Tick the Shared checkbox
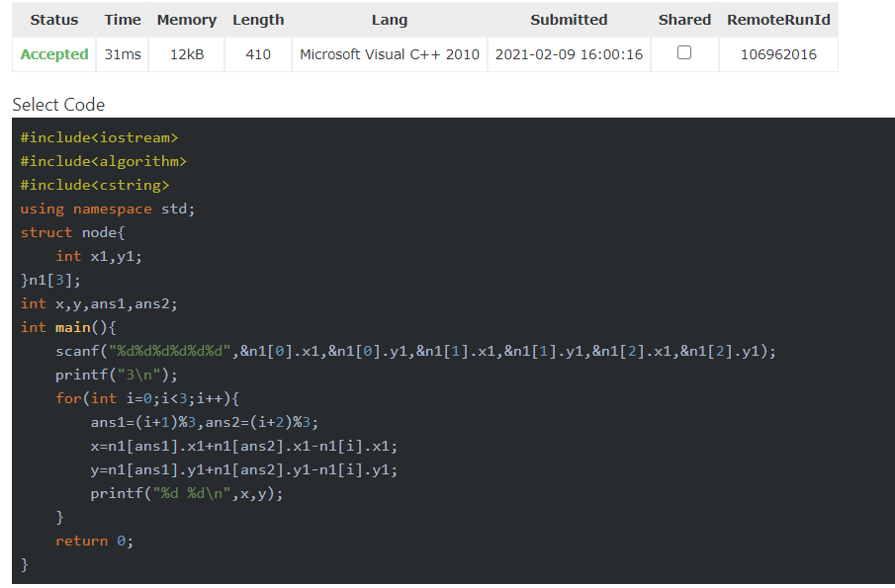Image resolution: width=895 pixels, height=588 pixels. click(683, 52)
